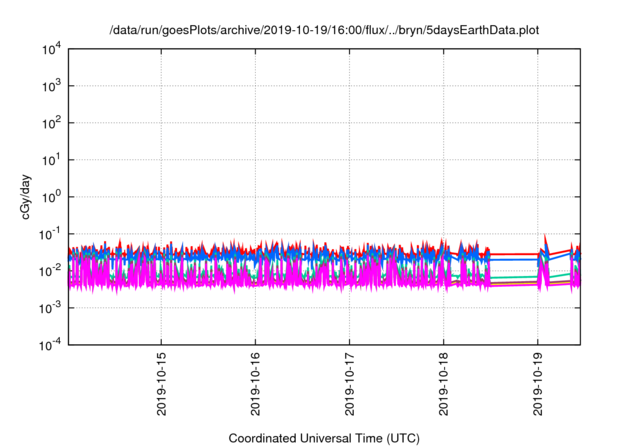
Task: Select the 2019-10-17 date tick label
Action: coord(349,384)
